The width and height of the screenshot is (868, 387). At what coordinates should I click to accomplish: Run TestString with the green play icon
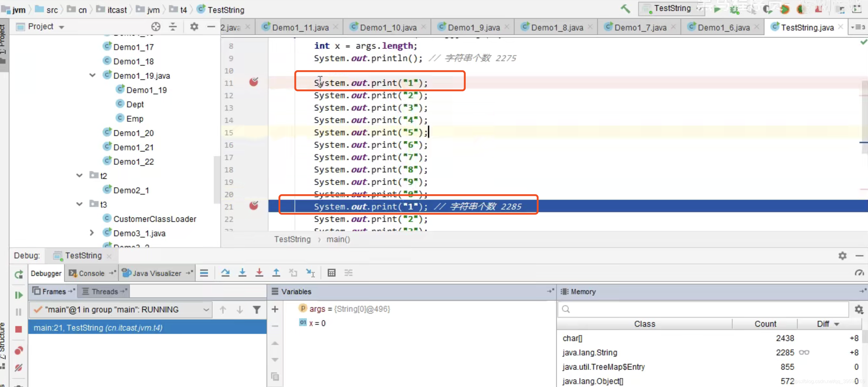point(717,10)
